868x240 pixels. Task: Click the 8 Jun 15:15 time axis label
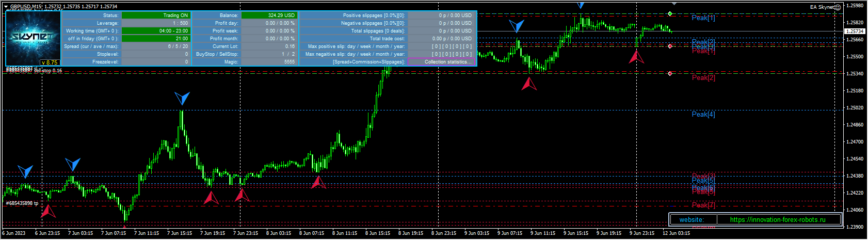coord(378,233)
